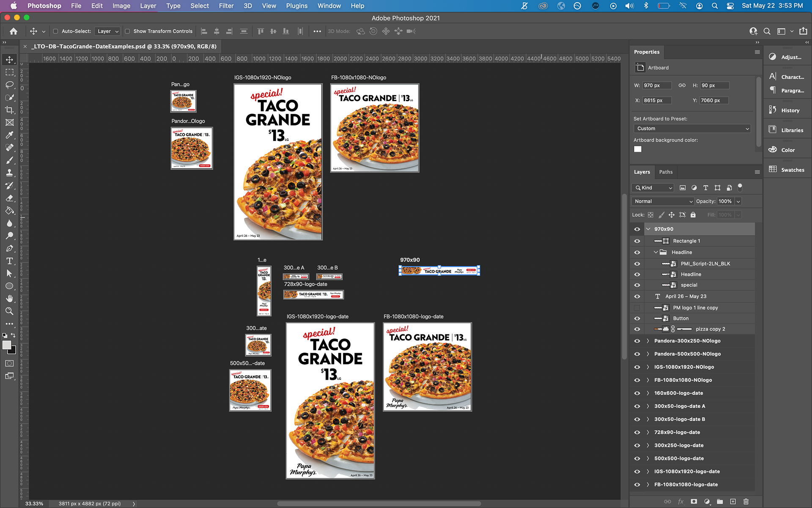Show the PM logo 1 line copy layer
Image resolution: width=812 pixels, height=508 pixels.
[x=637, y=308]
